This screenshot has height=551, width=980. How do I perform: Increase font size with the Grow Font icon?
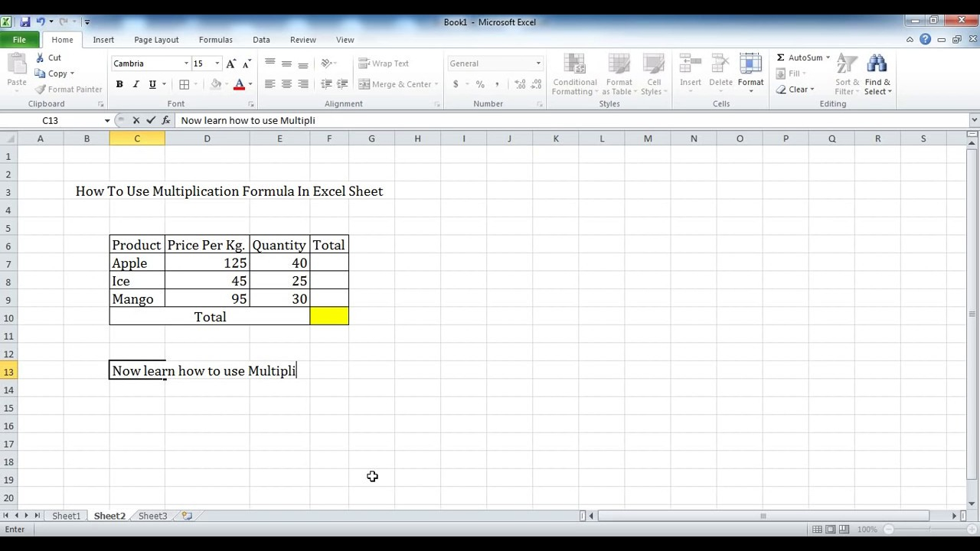(x=231, y=64)
